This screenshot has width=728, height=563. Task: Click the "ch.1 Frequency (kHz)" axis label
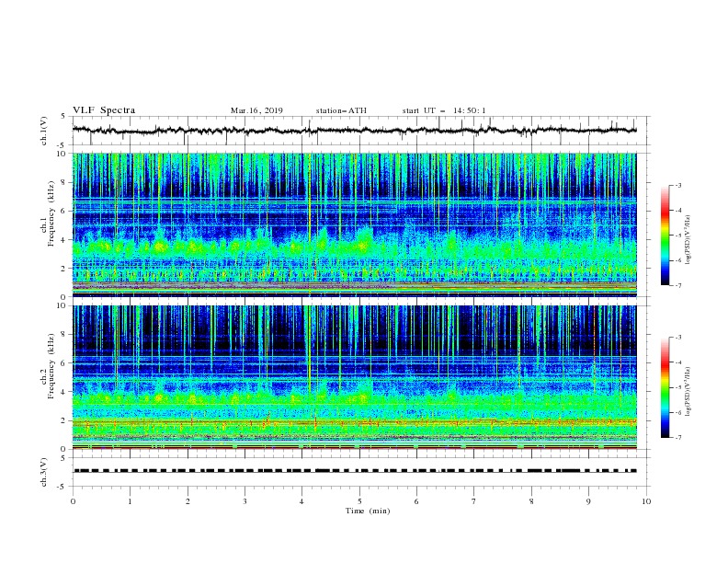47,213
